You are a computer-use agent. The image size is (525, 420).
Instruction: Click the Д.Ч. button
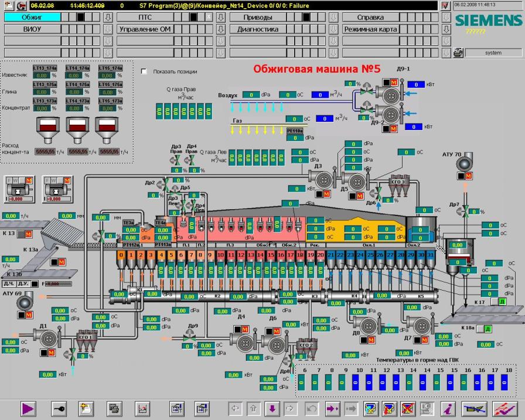pyautogui.click(x=9, y=284)
